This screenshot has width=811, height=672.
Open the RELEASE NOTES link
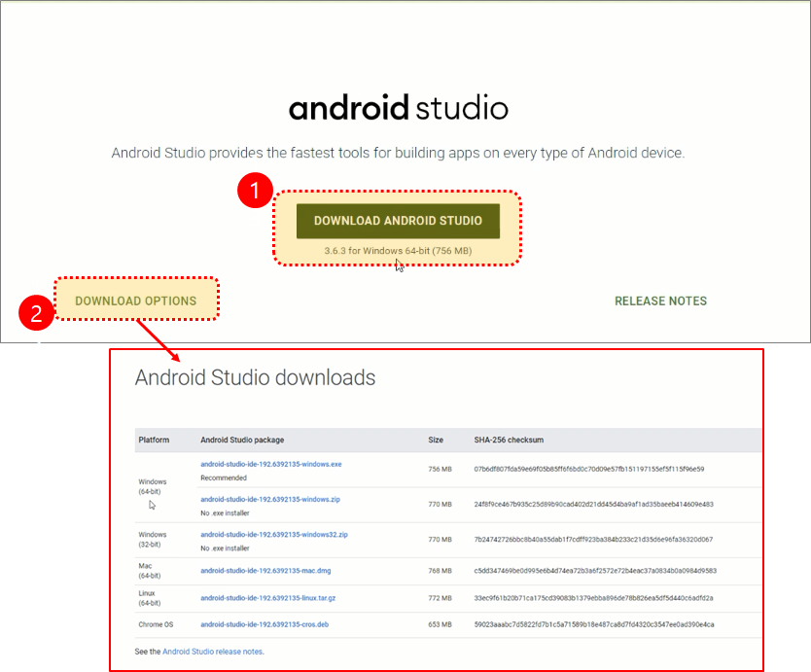660,301
